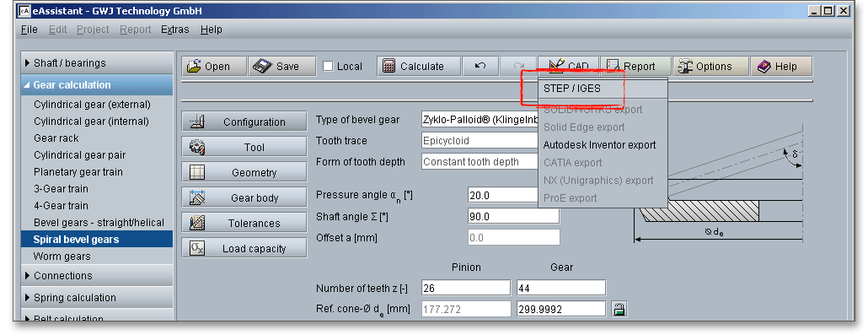
Task: Click the Calculate button
Action: pos(419,66)
